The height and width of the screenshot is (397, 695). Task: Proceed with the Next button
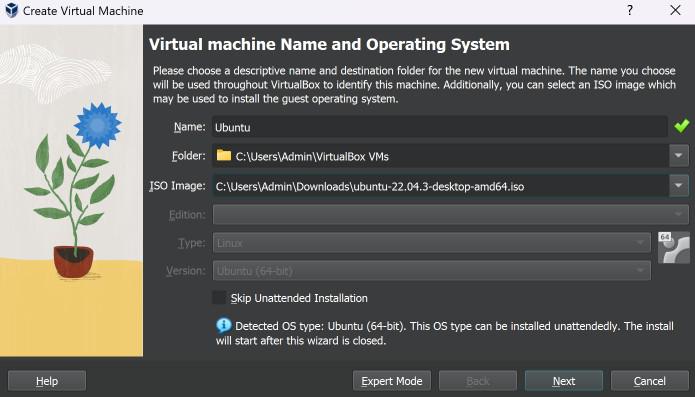click(564, 381)
